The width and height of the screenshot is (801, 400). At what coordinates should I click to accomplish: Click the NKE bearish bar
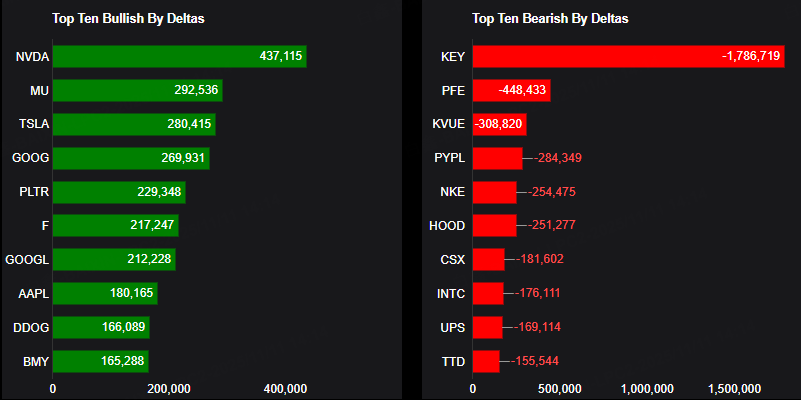tap(494, 192)
